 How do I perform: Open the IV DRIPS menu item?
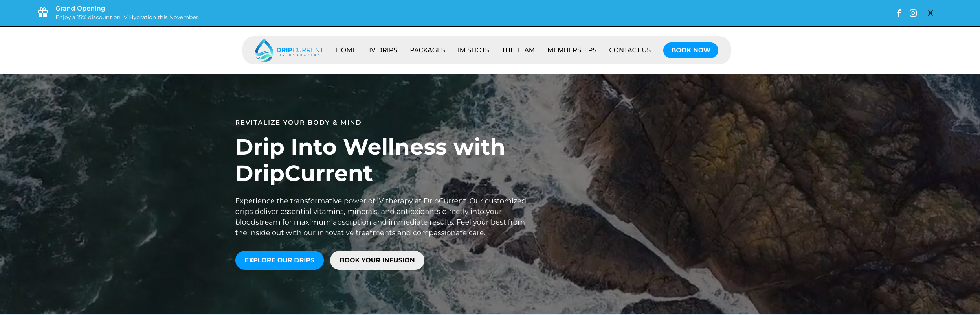[x=383, y=50]
